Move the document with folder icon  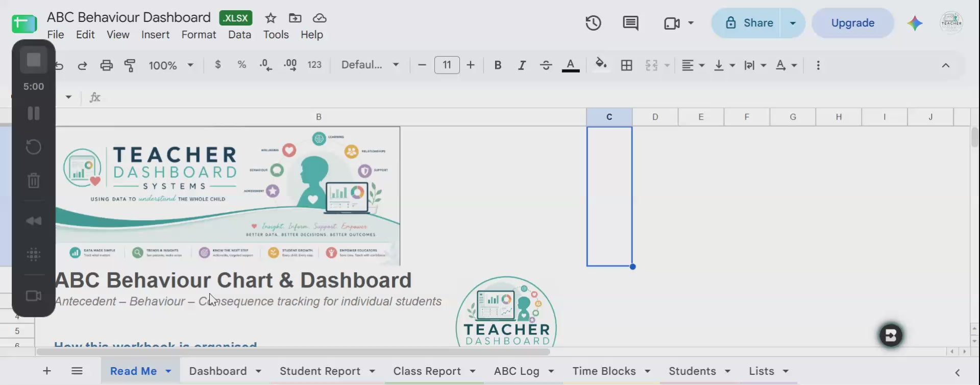[x=295, y=18]
